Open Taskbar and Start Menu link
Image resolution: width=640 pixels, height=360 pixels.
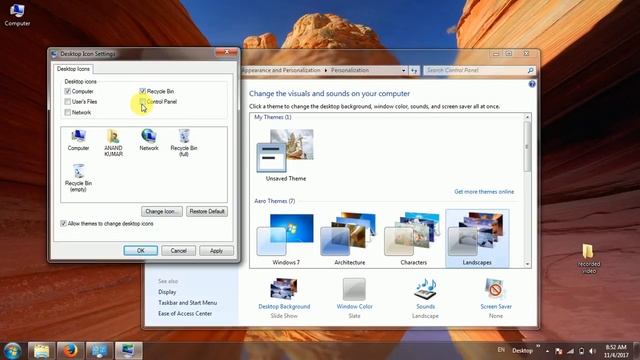tap(187, 302)
